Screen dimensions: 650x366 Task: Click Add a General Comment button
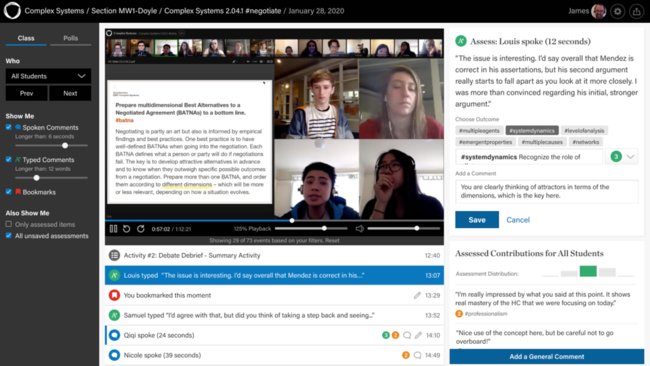(547, 356)
